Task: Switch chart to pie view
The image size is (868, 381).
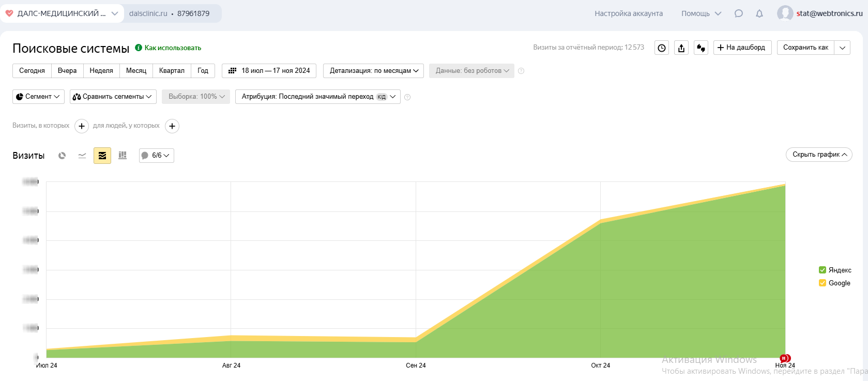Action: click(x=62, y=156)
